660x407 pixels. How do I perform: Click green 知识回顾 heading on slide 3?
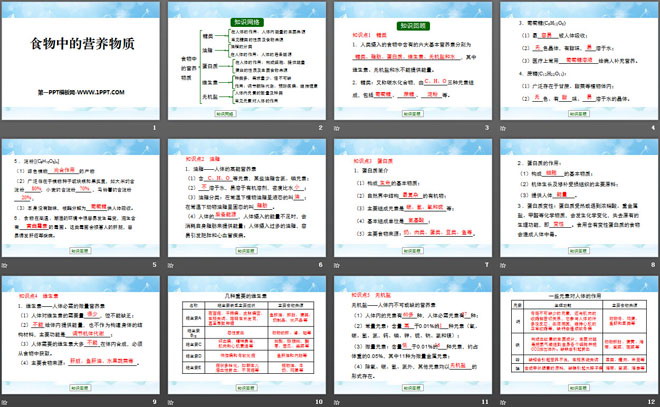click(x=413, y=26)
